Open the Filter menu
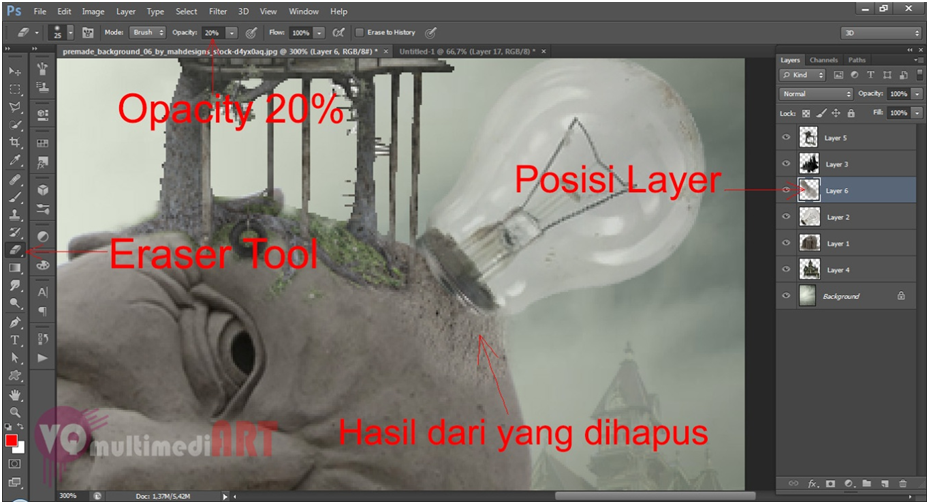929x504 pixels. click(x=217, y=11)
